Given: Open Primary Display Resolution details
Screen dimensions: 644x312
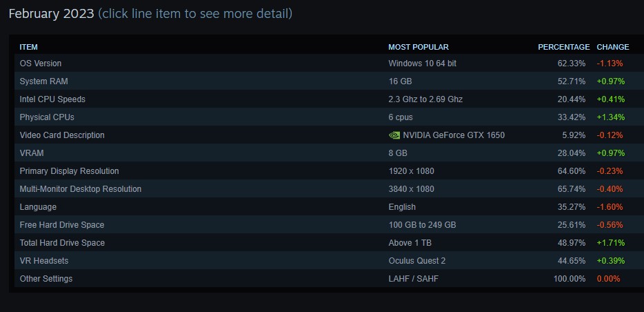Looking at the screenshot, I should coord(69,171).
